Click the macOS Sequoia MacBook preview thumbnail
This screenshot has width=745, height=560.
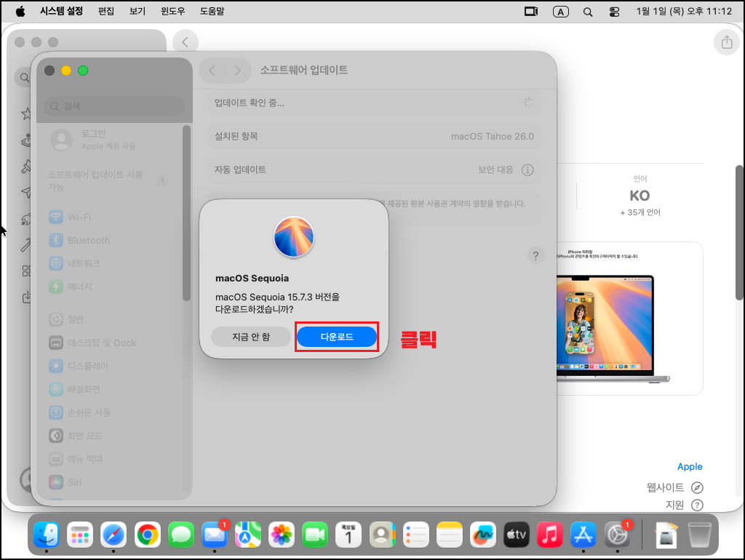[x=629, y=319]
